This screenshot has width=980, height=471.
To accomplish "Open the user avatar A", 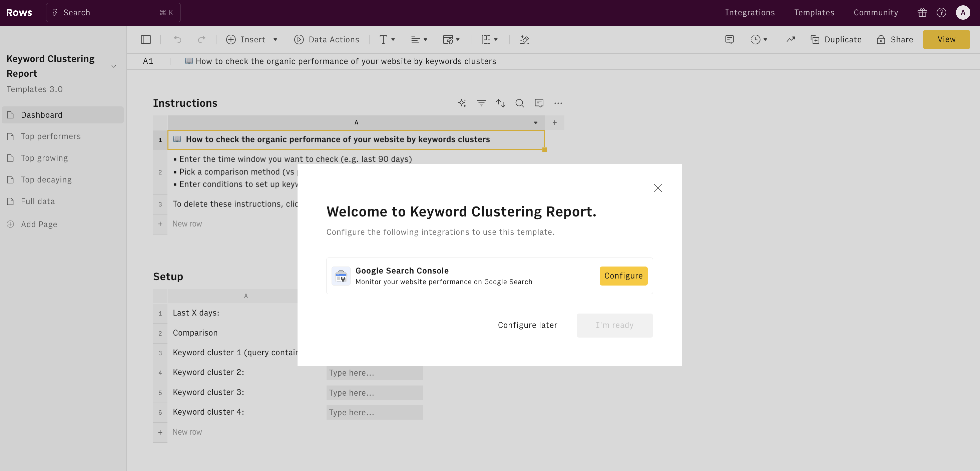I will click(963, 13).
